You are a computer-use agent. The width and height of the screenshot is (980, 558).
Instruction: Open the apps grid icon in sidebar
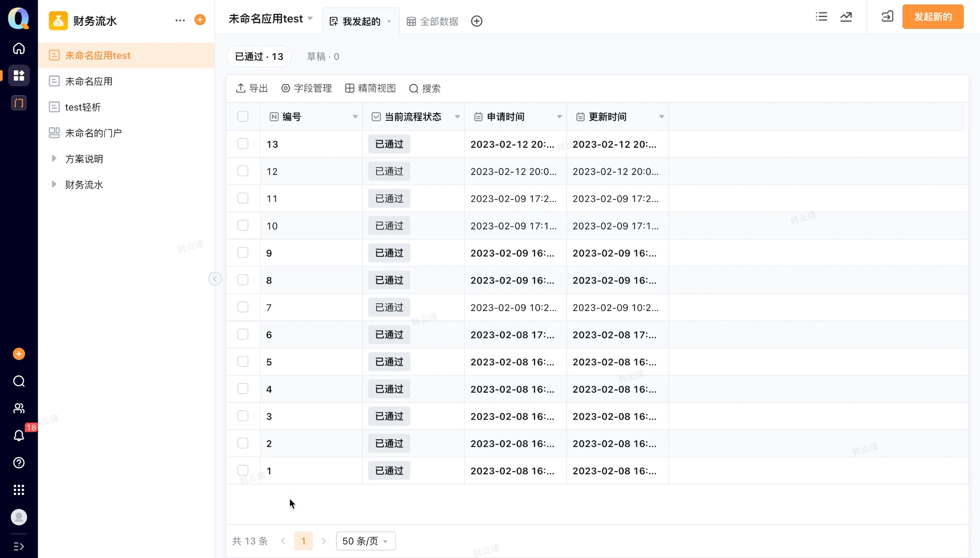(x=19, y=75)
